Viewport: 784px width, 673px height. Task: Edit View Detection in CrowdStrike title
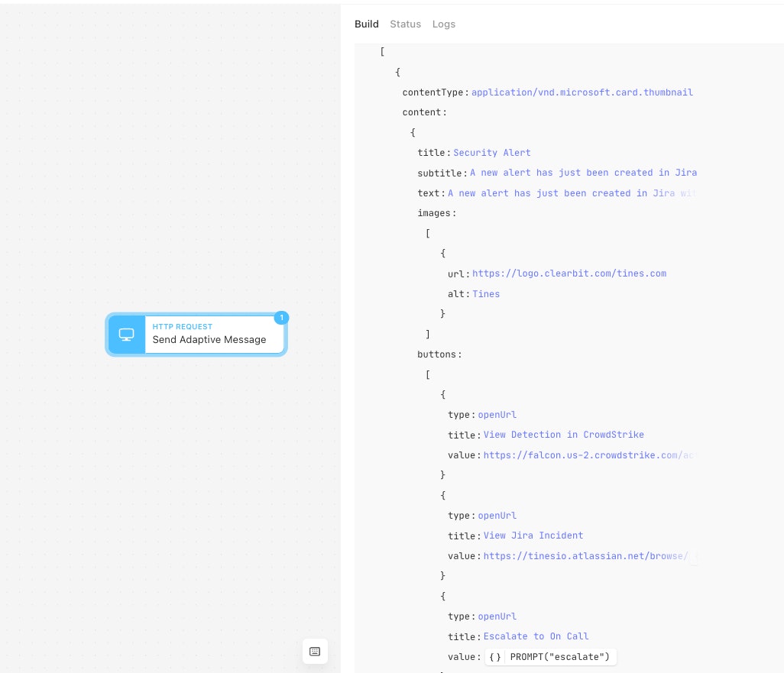click(563, 435)
